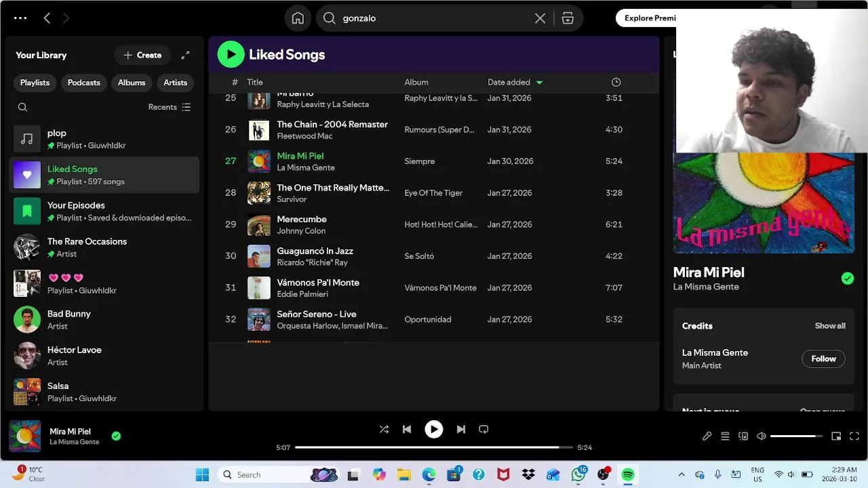Open Your Episodes in the library
868x488 pixels.
pos(104,211)
